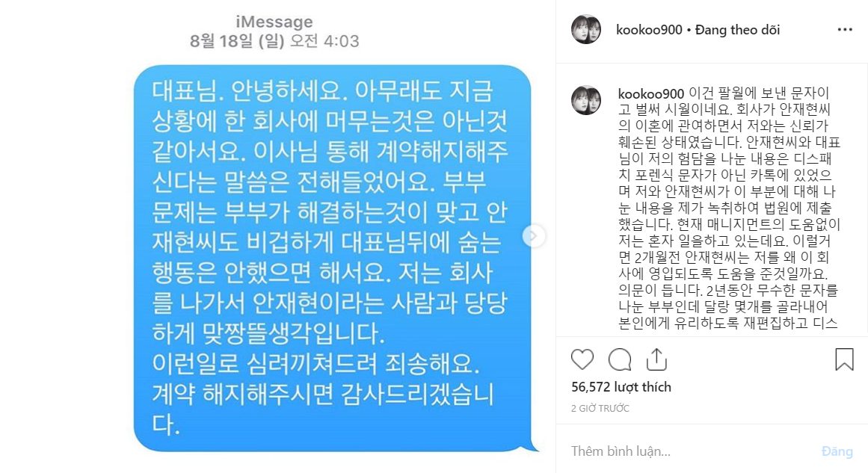Click the iMessage title in the image
This screenshot has height=473, width=868.
tap(274, 22)
